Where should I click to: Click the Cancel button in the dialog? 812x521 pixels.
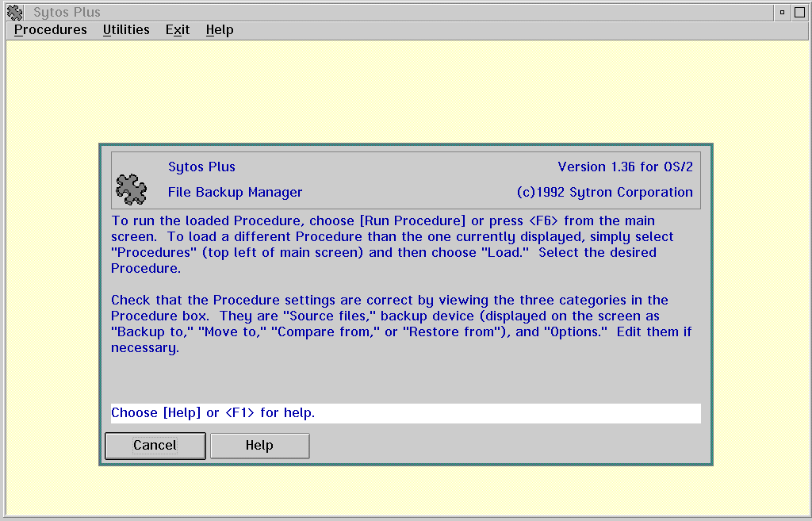pyautogui.click(x=155, y=446)
